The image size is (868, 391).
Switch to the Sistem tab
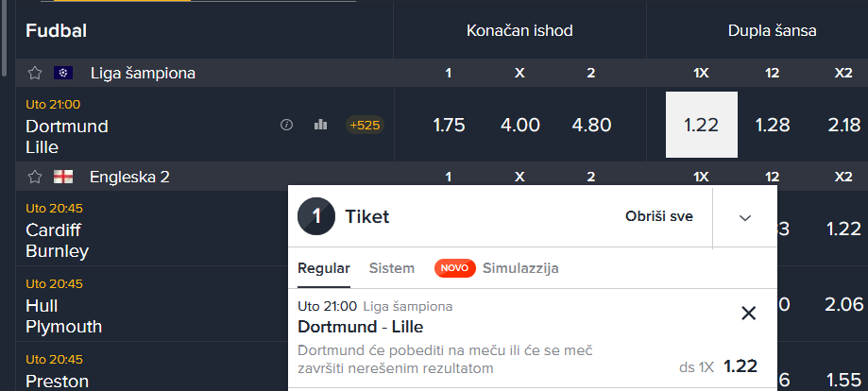pyautogui.click(x=392, y=268)
